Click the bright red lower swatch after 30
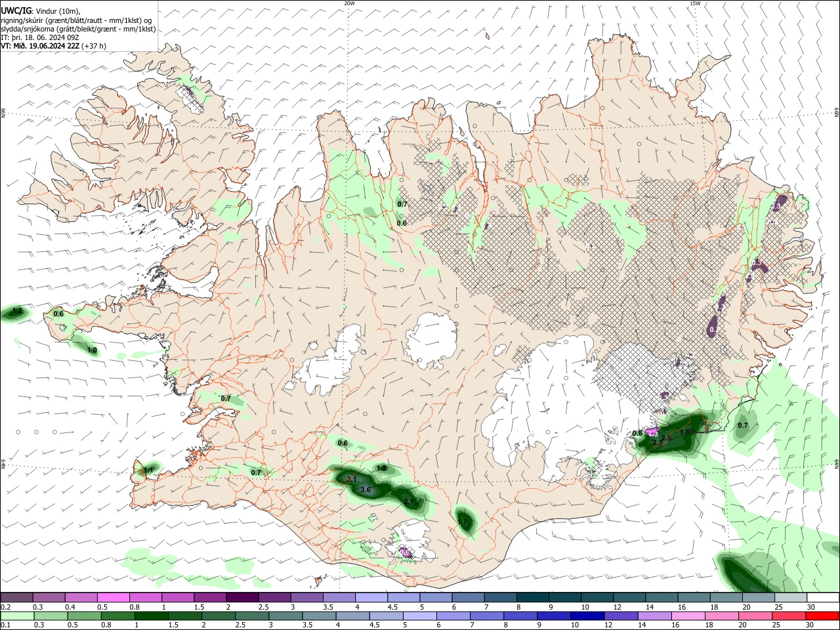 point(822,616)
